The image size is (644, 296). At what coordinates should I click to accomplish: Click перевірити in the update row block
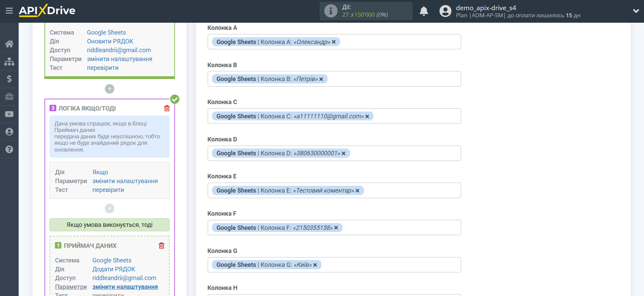coord(103,68)
